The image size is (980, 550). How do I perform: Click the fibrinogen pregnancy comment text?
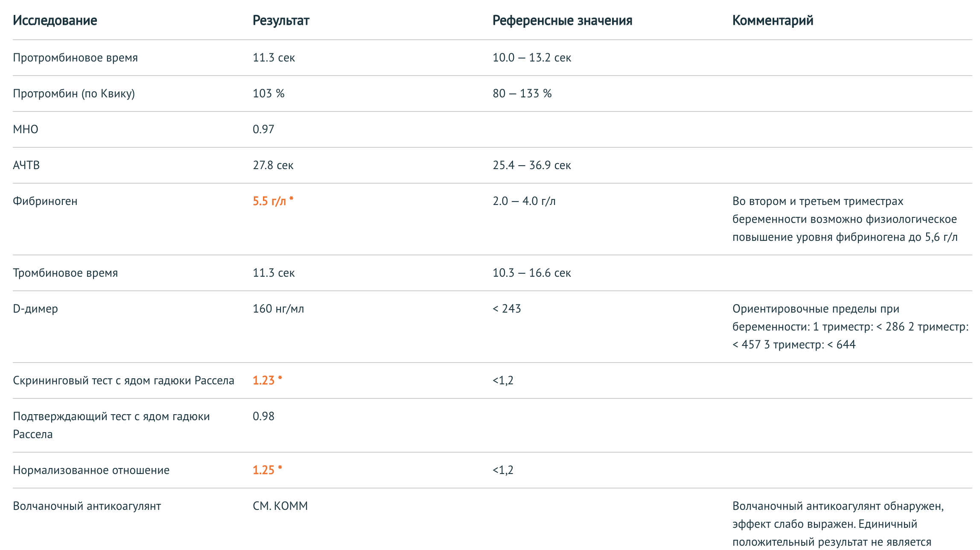845,219
